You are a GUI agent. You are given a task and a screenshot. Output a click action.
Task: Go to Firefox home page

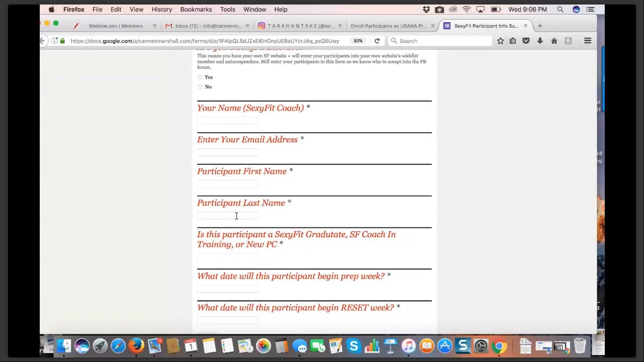coord(554,41)
